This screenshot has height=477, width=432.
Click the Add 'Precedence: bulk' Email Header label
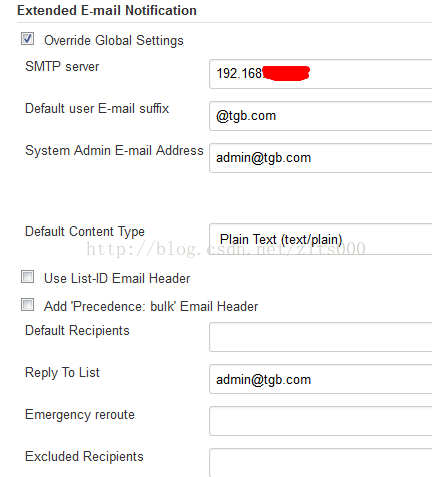[x=151, y=306]
